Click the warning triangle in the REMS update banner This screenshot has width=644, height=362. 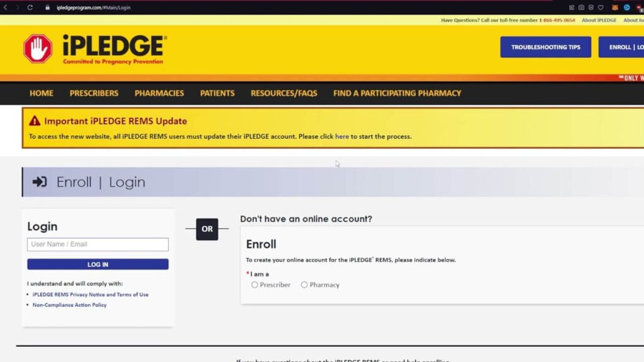[33, 121]
